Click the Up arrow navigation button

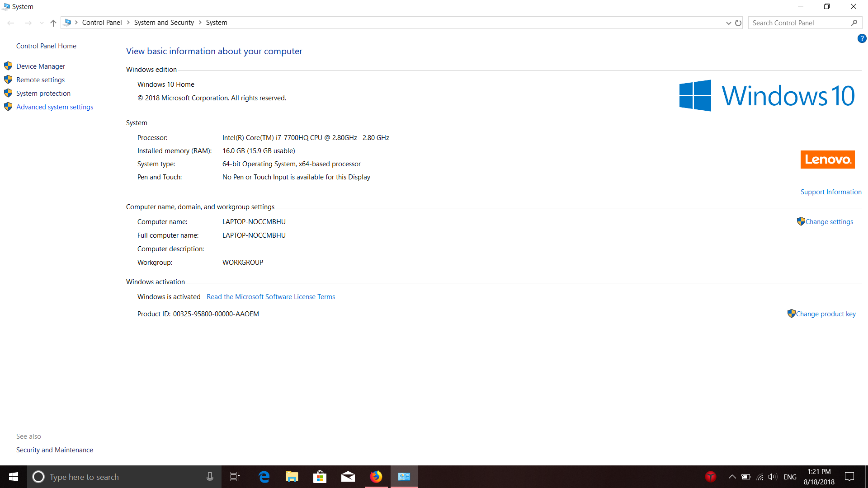(53, 23)
